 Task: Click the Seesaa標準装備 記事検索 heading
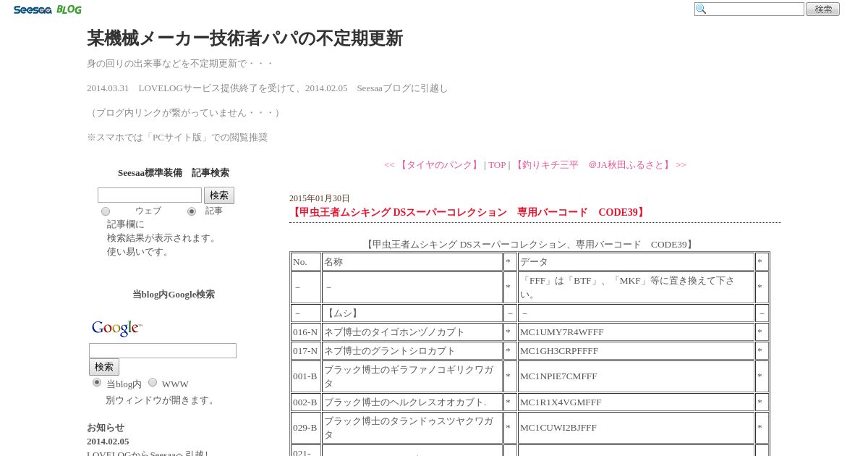coord(174,173)
